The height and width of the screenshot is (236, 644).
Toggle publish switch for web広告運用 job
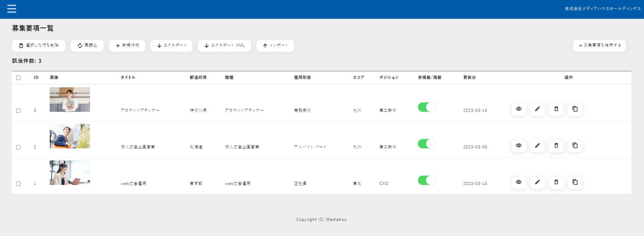[x=426, y=180]
